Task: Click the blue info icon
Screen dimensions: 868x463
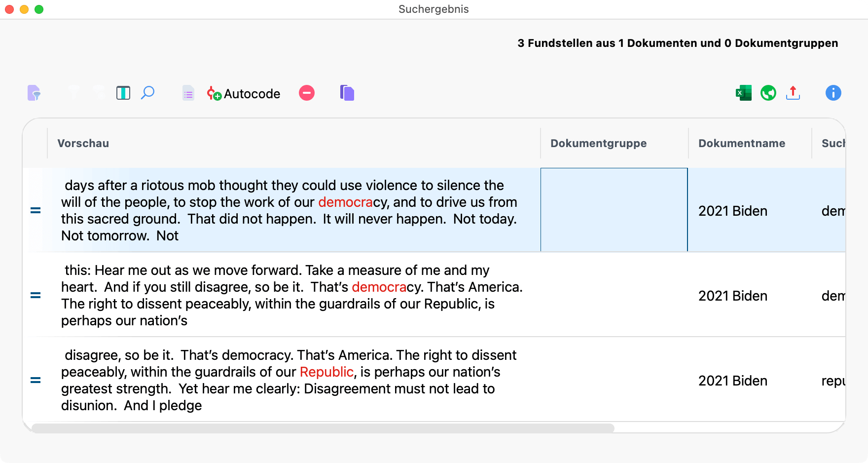Action: [833, 93]
